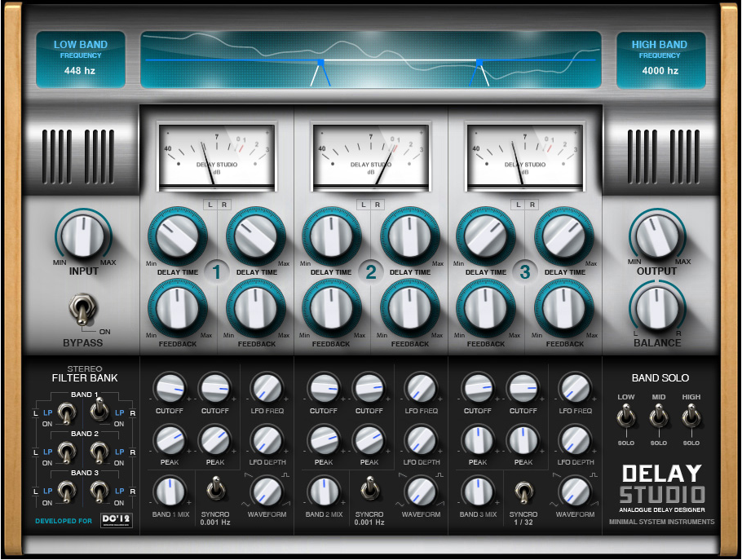Screen dimensions: 742x560
Task: Click the BALANCE knob
Action: pyautogui.click(x=657, y=307)
